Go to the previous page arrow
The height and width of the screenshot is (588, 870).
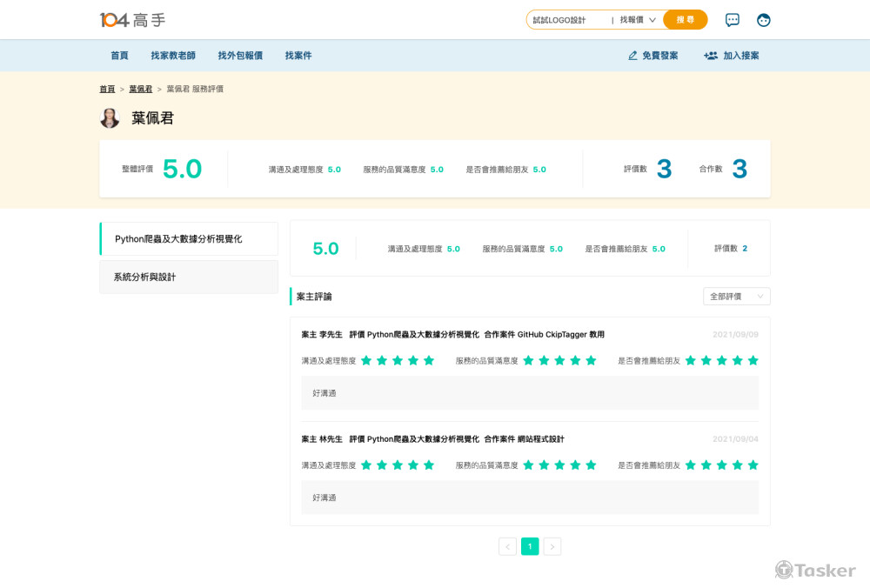pyautogui.click(x=507, y=546)
